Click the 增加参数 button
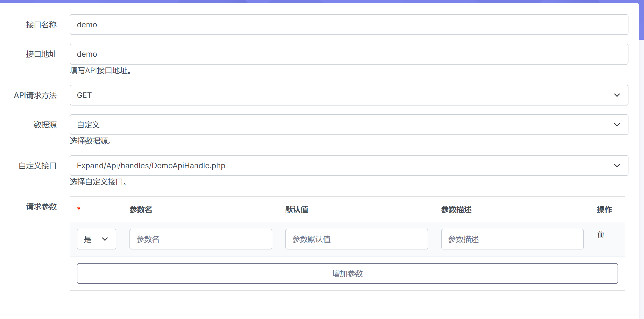 [x=347, y=273]
